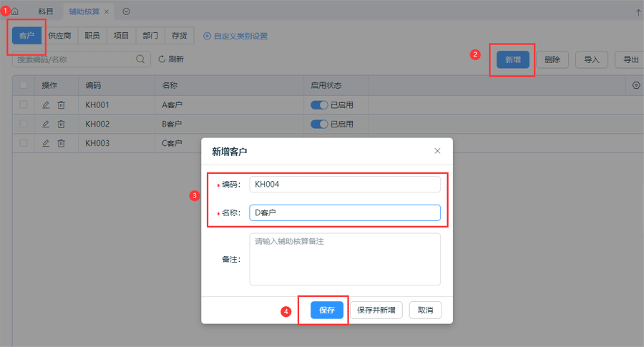The width and height of the screenshot is (644, 347).
Task: Open the tab list dropdown arrow
Action: click(127, 11)
